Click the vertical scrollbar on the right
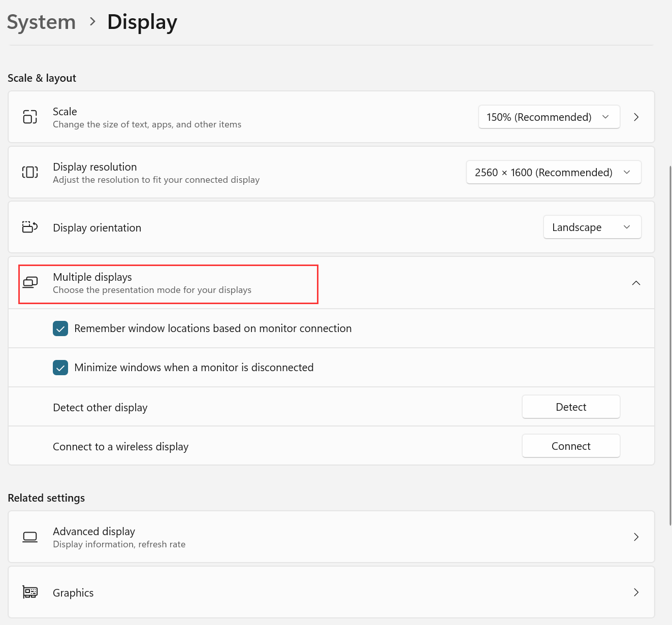 [x=670, y=345]
